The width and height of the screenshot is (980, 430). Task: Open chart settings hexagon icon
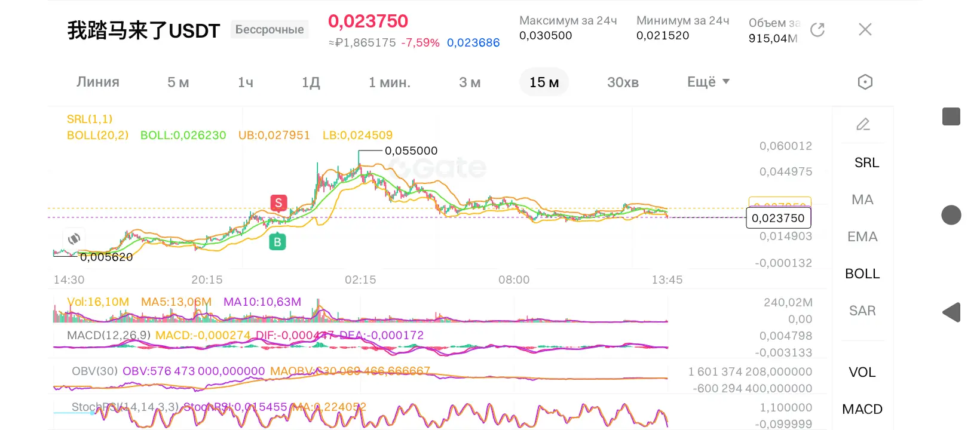tap(865, 82)
